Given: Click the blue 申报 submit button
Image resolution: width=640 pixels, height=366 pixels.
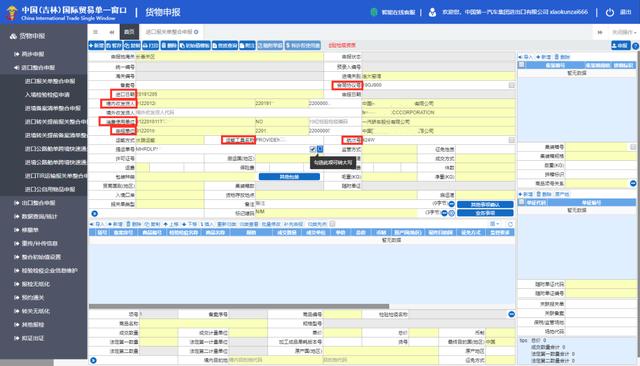Looking at the screenshot, I should click(x=620, y=45).
